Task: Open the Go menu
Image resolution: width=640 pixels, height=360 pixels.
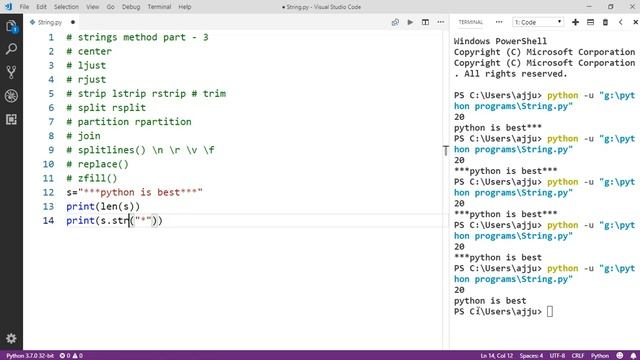Action: click(x=110, y=7)
